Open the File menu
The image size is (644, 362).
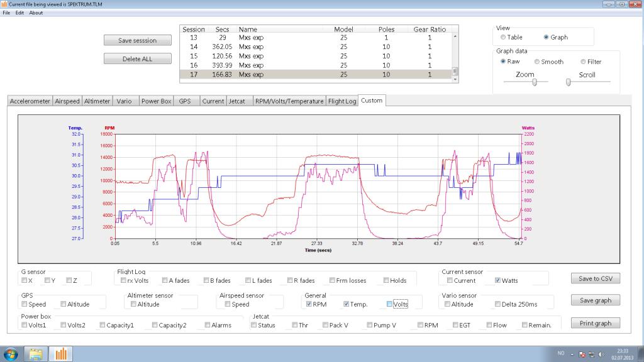(x=6, y=13)
